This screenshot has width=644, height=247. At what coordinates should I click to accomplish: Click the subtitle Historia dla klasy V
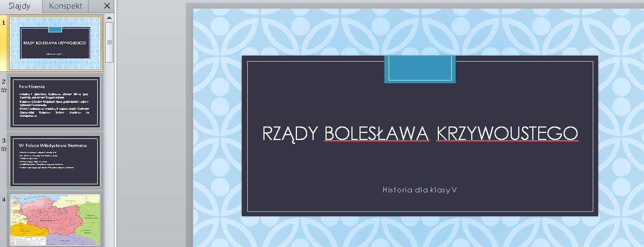pyautogui.click(x=419, y=190)
